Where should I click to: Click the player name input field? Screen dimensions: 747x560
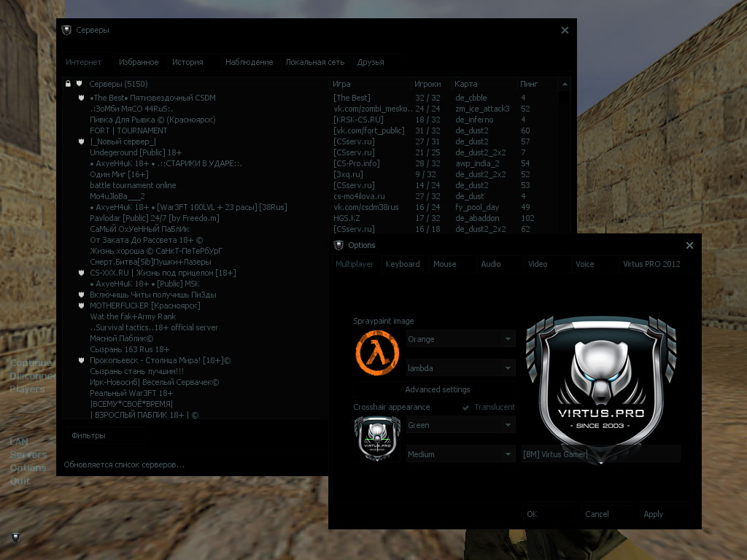pos(601,454)
